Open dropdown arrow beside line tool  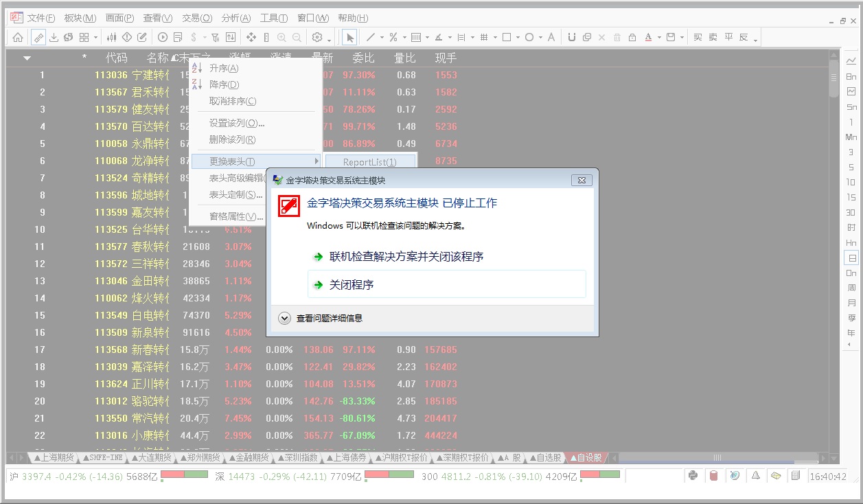coord(382,38)
